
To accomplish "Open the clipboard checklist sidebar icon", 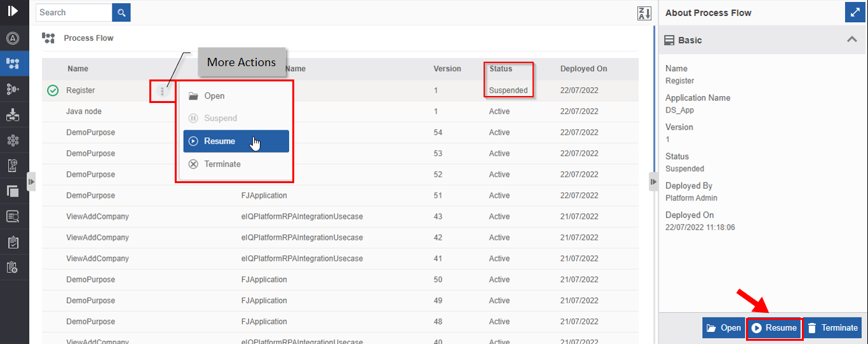I will 13,242.
